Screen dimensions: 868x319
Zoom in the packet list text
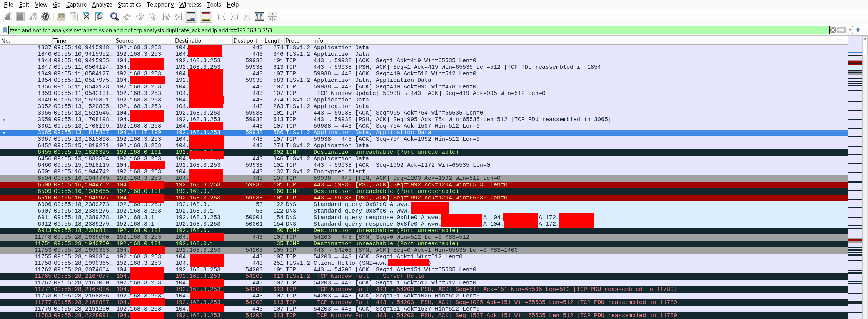pyautogui.click(x=222, y=17)
